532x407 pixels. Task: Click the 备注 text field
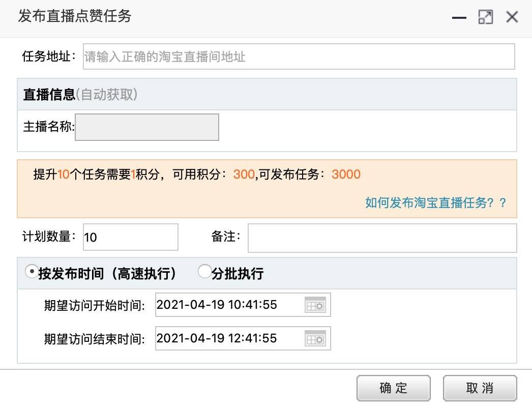tap(382, 238)
